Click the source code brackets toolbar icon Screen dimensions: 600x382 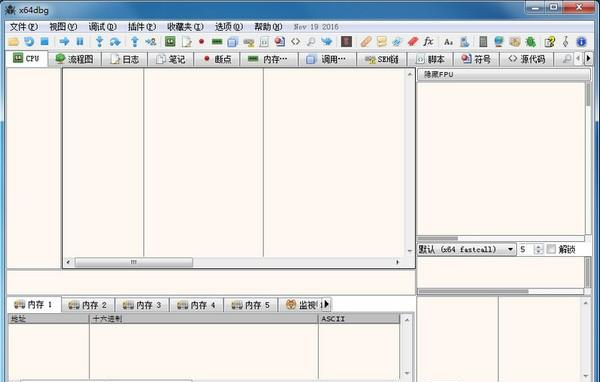click(295, 41)
